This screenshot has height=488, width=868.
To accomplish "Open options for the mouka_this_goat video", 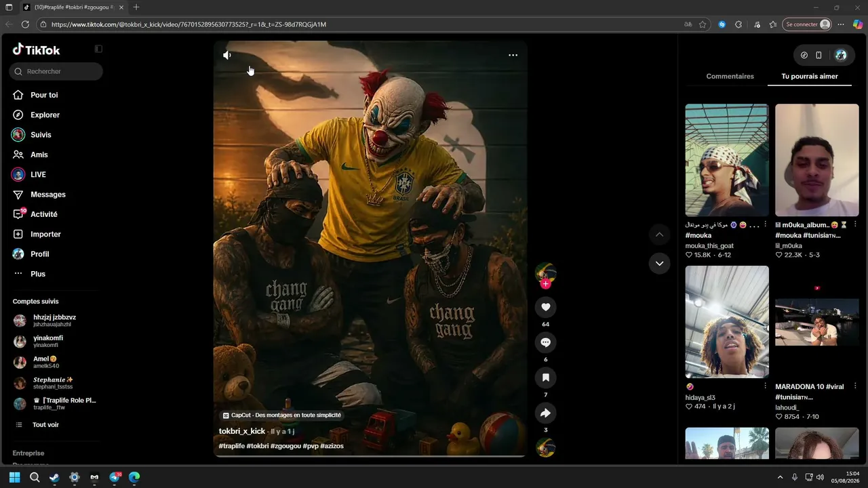I will 766,224.
